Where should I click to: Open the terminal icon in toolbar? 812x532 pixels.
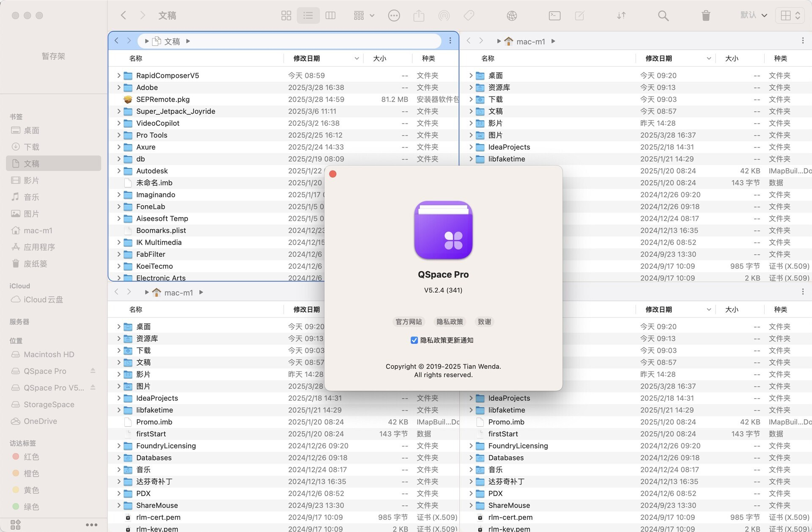[554, 16]
